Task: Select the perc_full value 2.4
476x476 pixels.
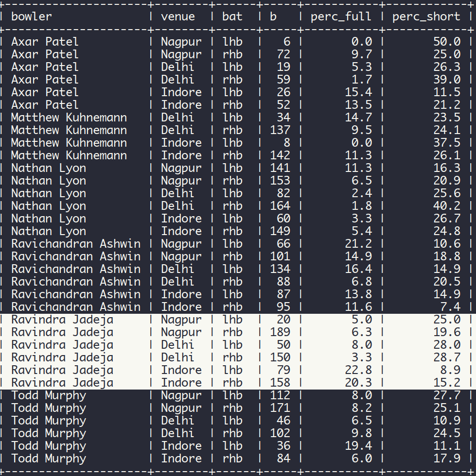Action: (x=362, y=193)
